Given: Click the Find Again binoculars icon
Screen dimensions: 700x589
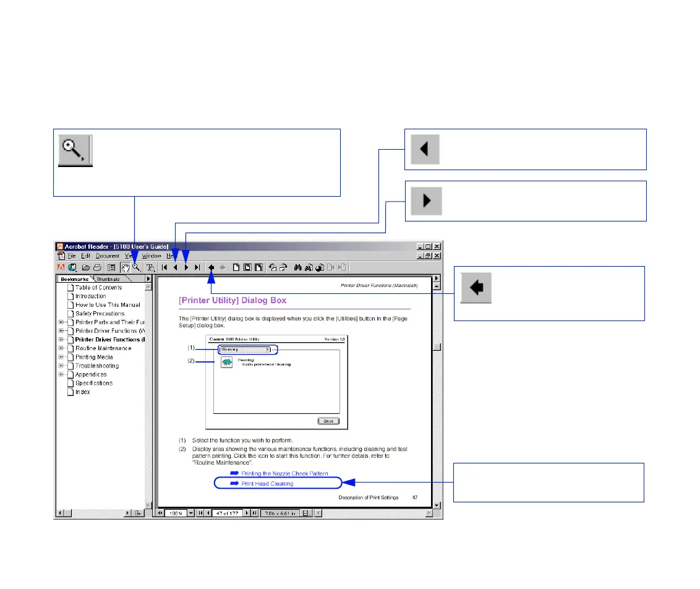Looking at the screenshot, I should (x=309, y=267).
